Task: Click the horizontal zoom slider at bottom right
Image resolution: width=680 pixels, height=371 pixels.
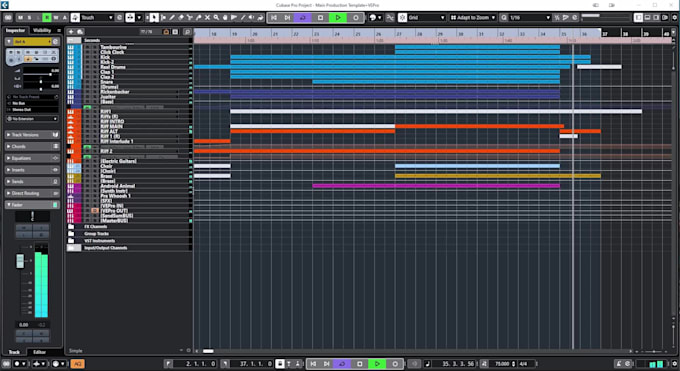Action: (653, 351)
